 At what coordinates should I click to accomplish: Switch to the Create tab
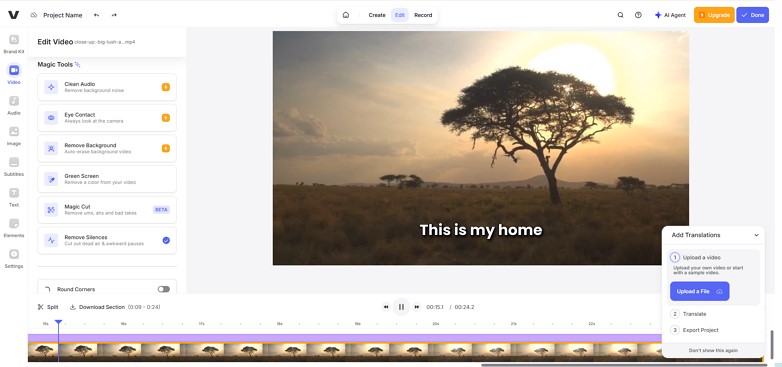[x=377, y=15]
